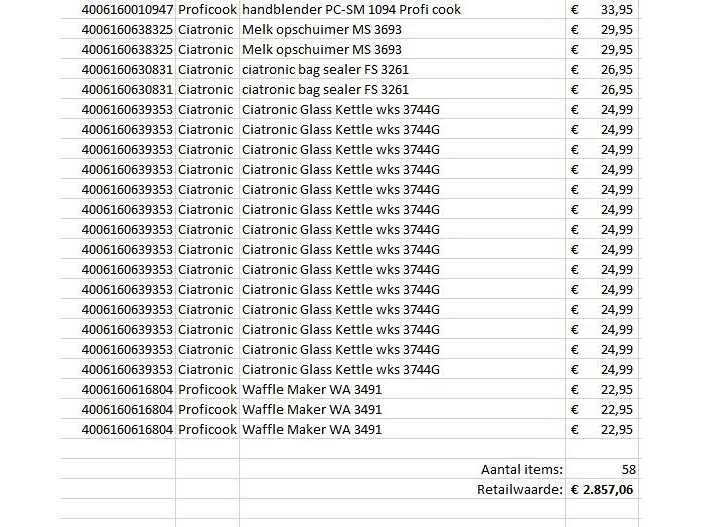Click last Waffle Maker WA 3491 cell

point(402,429)
